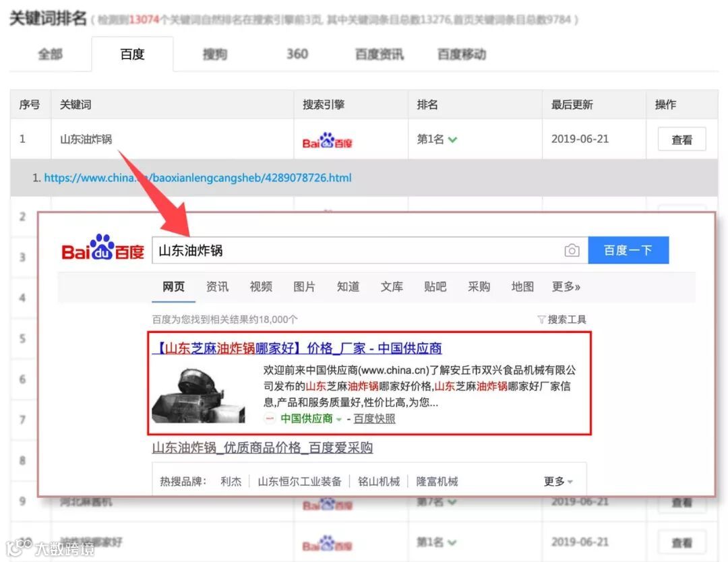This screenshot has width=728, height=562.
Task: Open the 知道 search tab
Action: [348, 286]
